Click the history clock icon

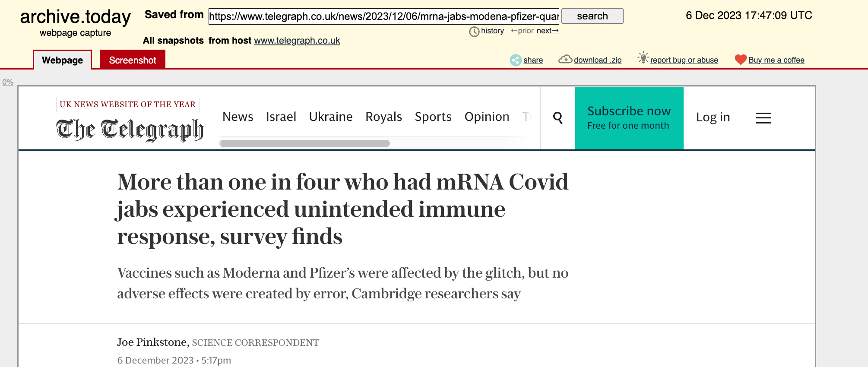click(475, 31)
